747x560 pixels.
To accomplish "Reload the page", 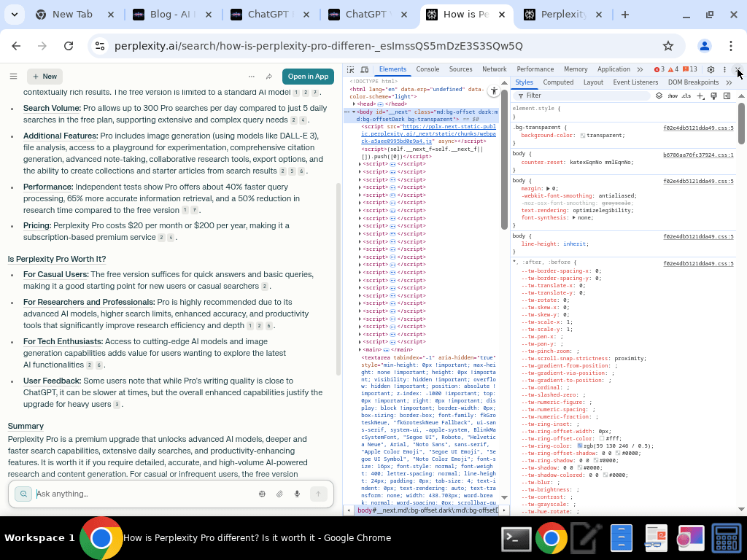I will [69, 46].
